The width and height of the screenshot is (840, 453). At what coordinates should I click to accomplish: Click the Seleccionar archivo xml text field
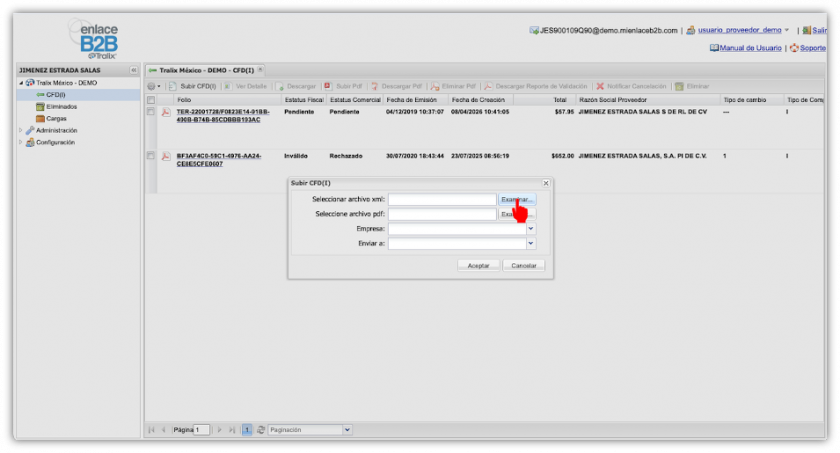click(442, 199)
